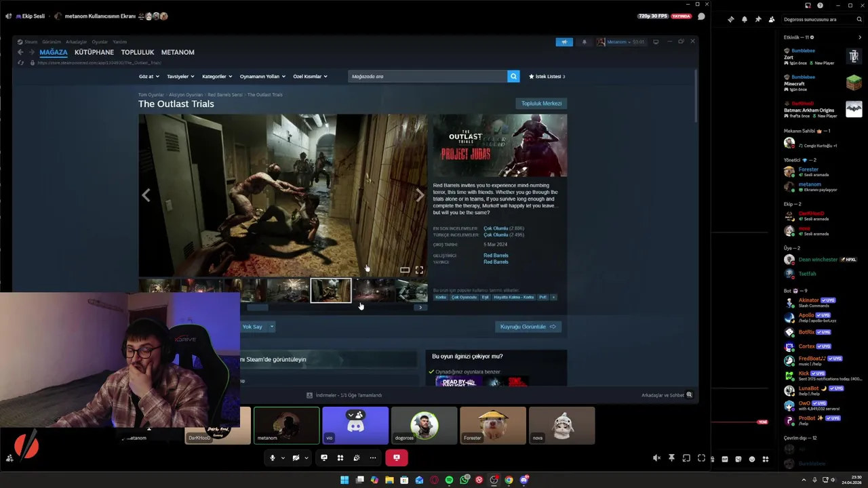Show next screenshot with right arrow
Viewport: 868px width, 488px height.
pyautogui.click(x=420, y=195)
